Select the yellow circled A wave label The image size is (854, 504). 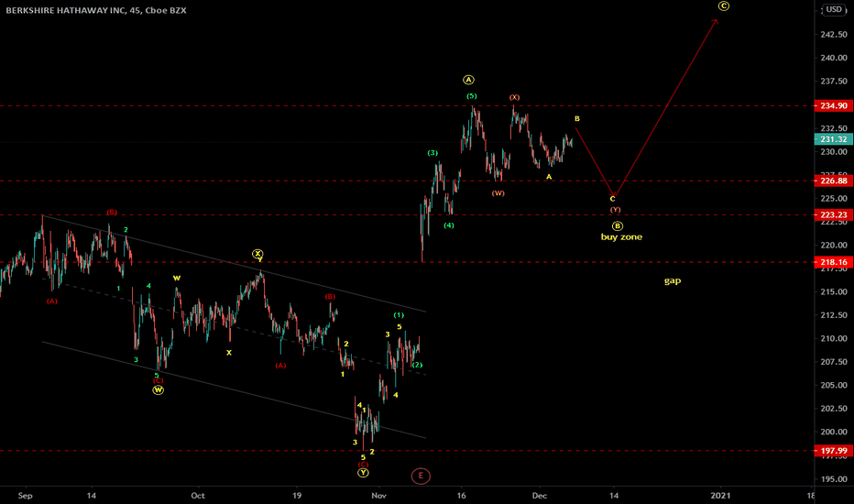(468, 80)
